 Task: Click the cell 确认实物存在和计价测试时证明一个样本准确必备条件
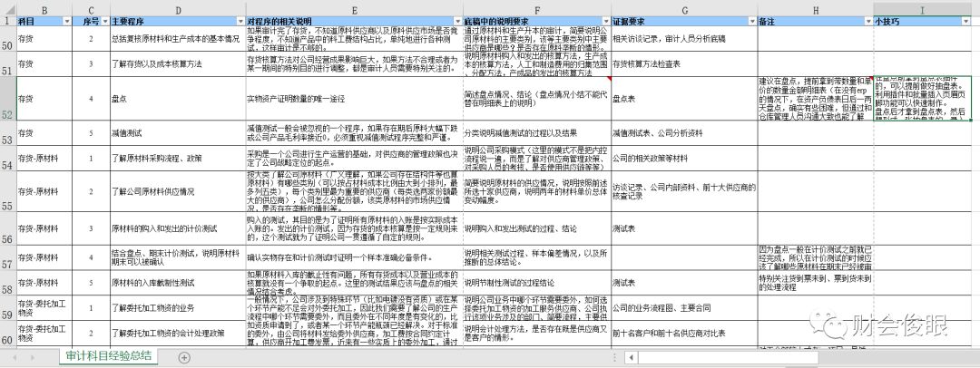pos(355,257)
